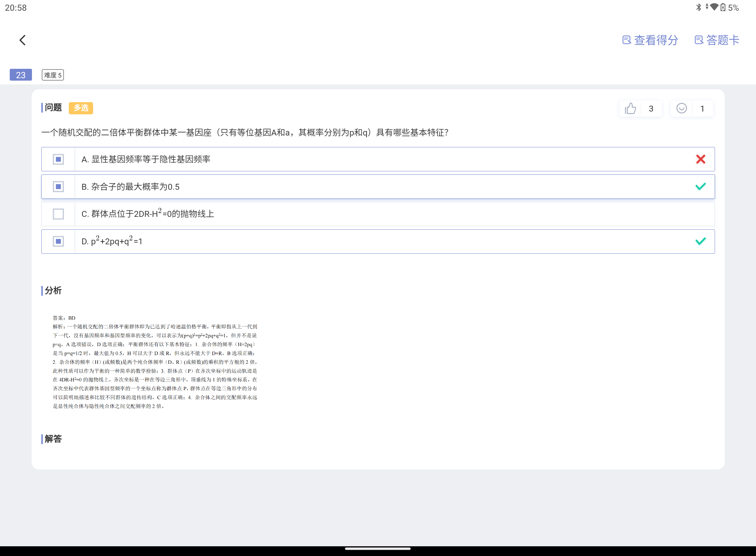Open 查看得分 score view
The image size is (756, 556).
coord(650,40)
